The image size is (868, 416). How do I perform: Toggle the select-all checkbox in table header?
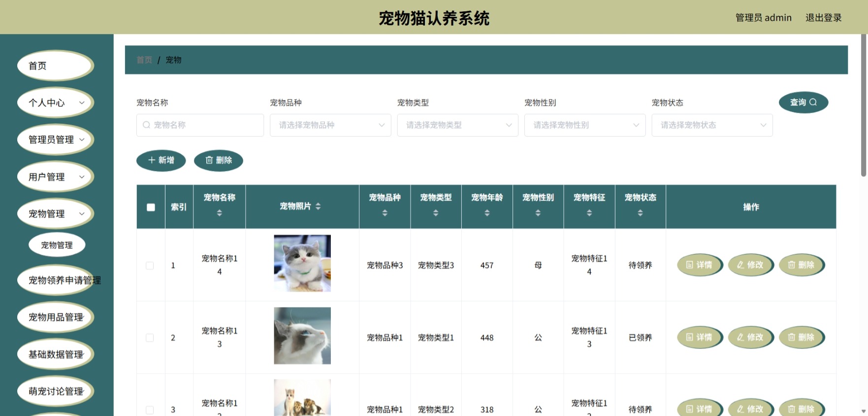pyautogui.click(x=151, y=207)
